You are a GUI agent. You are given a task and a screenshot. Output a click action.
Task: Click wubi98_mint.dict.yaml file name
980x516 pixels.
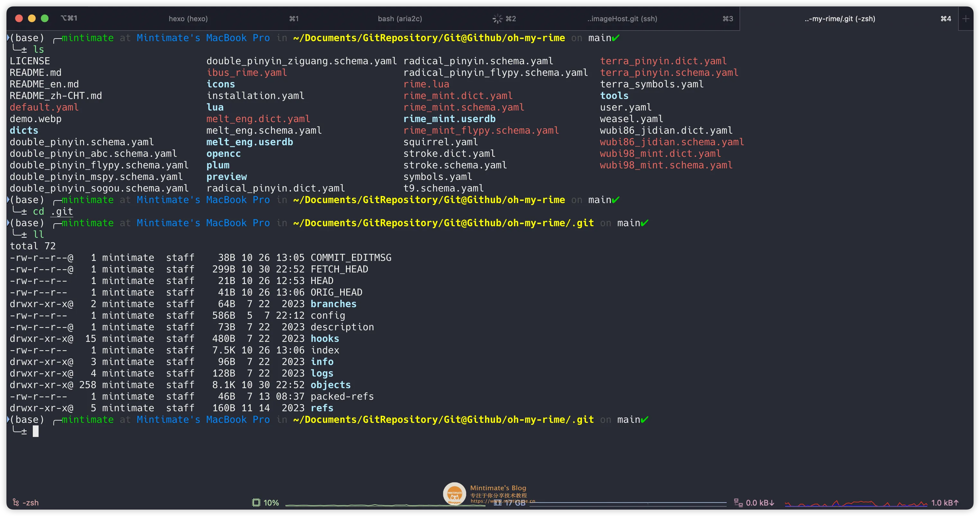(x=660, y=153)
